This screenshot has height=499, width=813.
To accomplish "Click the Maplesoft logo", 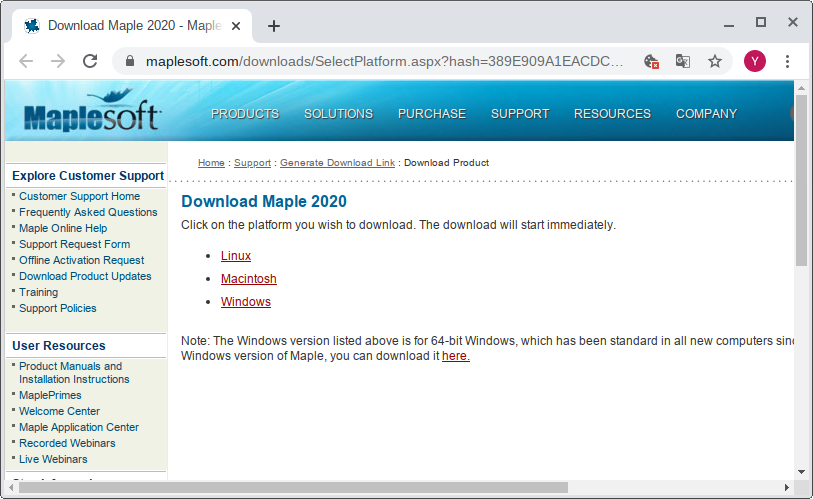I will [92, 110].
